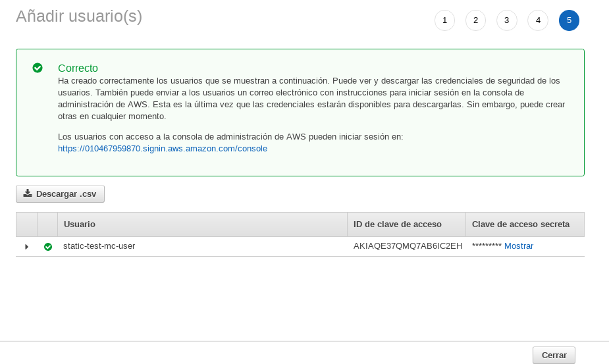This screenshot has height=364, width=609.
Task: Expand the static-test-mc-user row arrow
Action: tap(26, 247)
